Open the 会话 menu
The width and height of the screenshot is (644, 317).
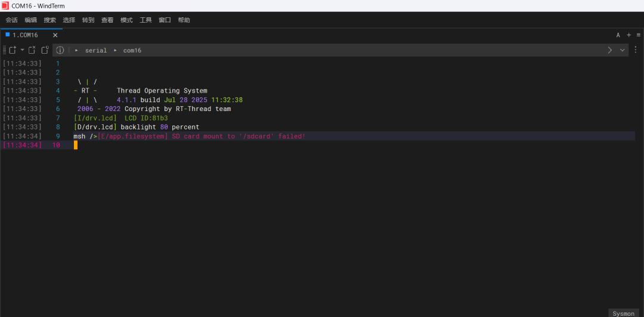(11, 20)
